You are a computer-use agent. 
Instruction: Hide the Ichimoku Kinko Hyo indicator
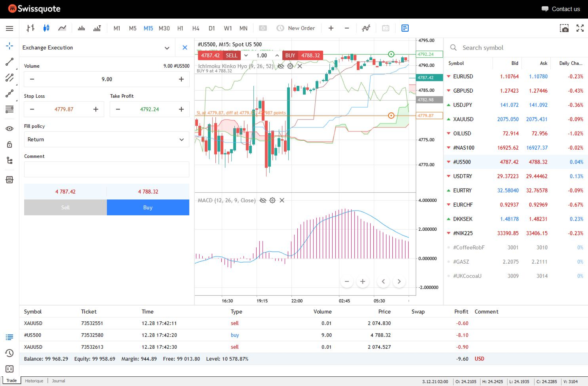pyautogui.click(x=281, y=66)
